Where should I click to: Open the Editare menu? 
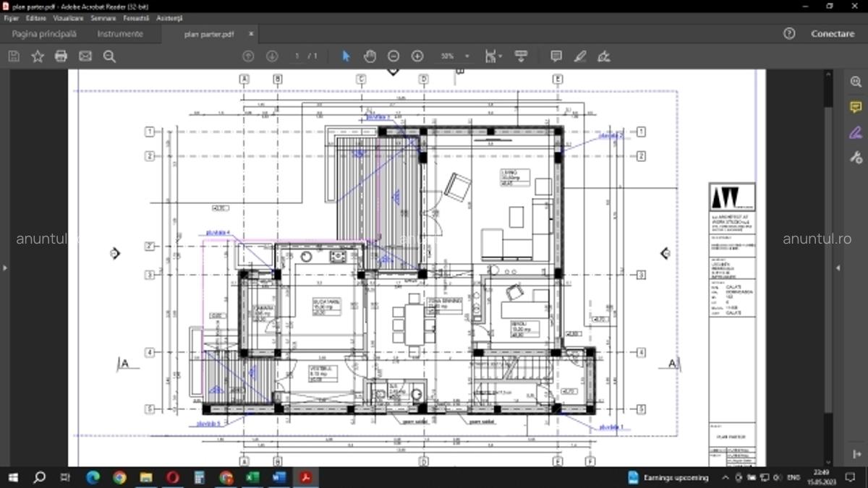click(x=35, y=18)
